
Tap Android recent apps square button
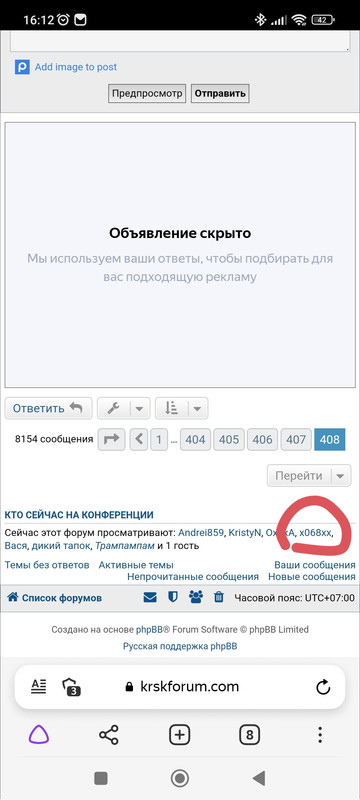coord(100,778)
